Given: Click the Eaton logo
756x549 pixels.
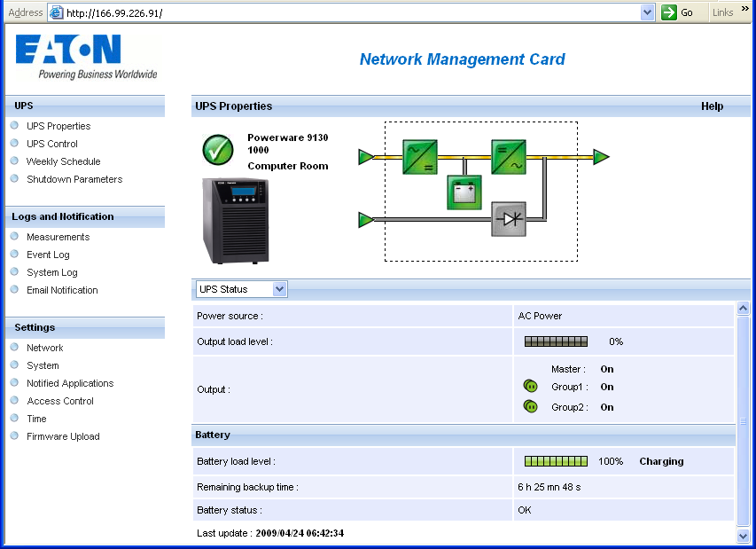Looking at the screenshot, I should tap(86, 57).
